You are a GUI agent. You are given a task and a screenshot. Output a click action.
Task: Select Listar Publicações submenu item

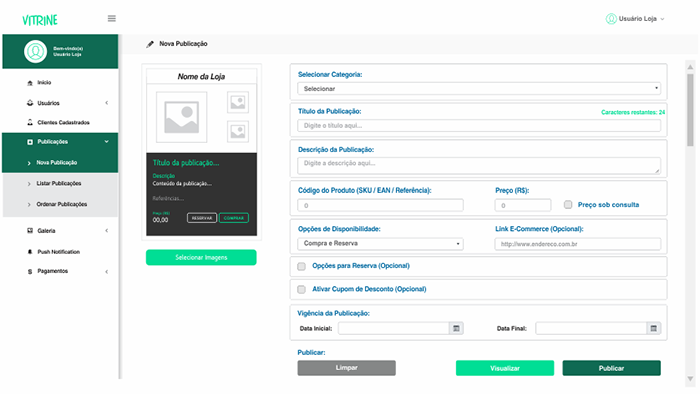tap(60, 183)
